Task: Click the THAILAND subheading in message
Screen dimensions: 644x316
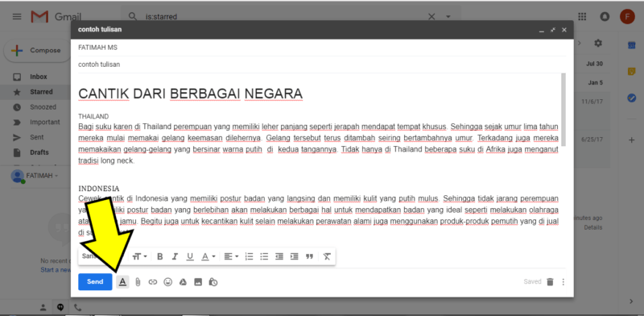Action: coord(93,116)
